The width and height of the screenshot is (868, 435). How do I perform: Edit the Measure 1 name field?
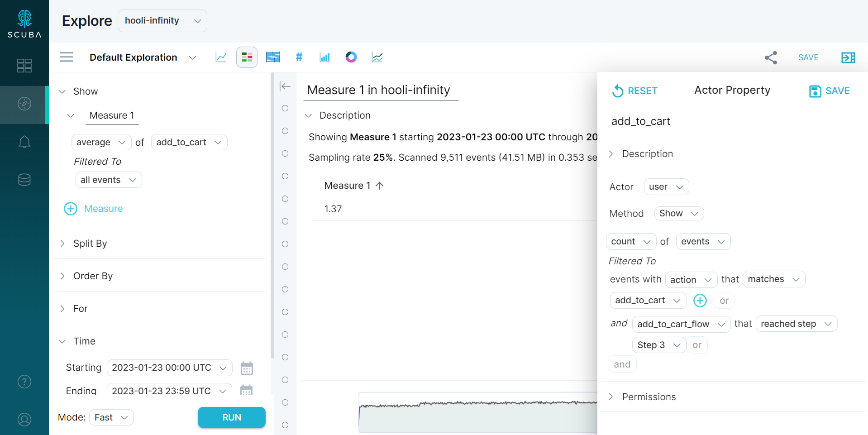[x=112, y=115]
